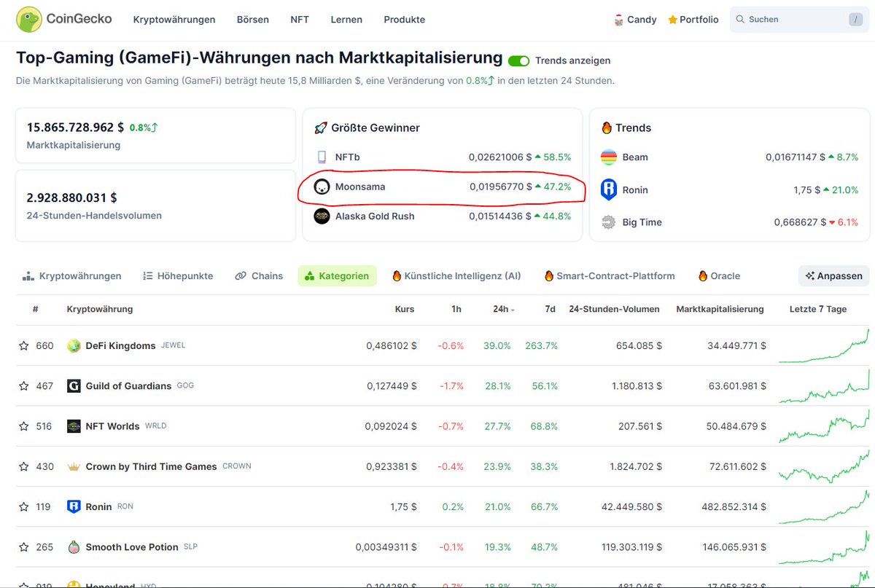Viewport: 875px width, 588px height.
Task: Click the Anpassen button
Action: pos(834,276)
